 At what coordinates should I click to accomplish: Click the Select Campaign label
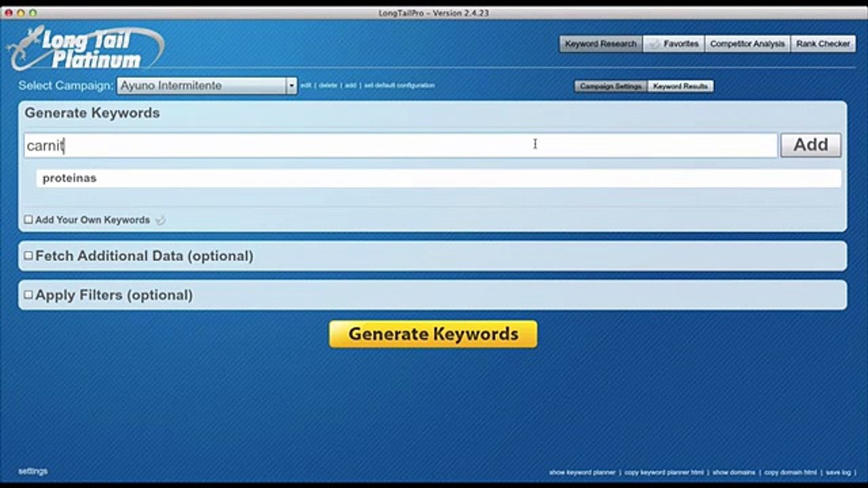pyautogui.click(x=66, y=86)
